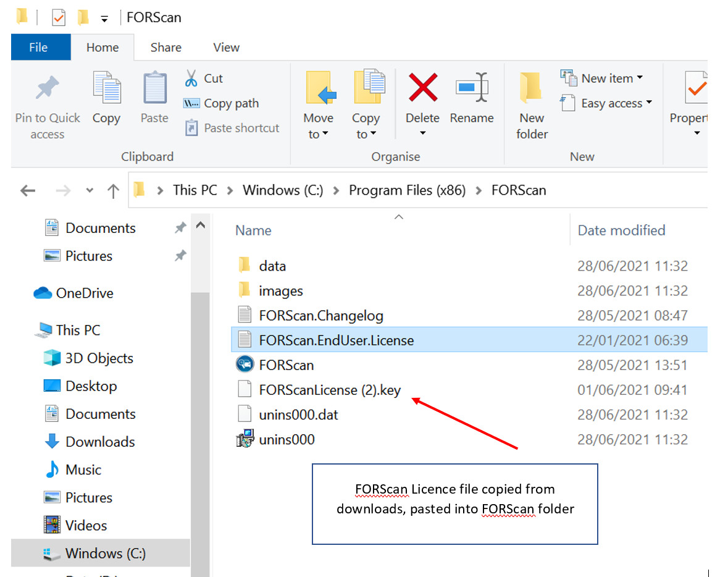Click the Rename icon in ribbon

tap(472, 87)
